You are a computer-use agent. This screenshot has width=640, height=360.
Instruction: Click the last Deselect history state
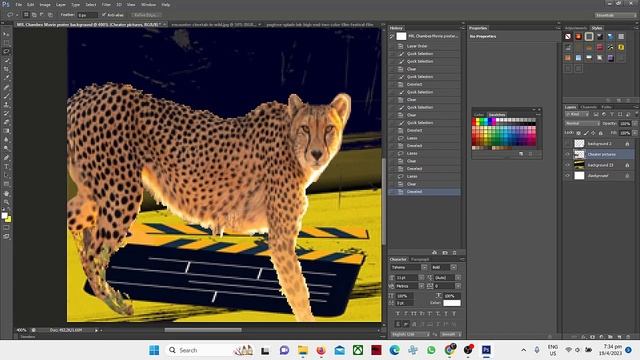click(424, 191)
